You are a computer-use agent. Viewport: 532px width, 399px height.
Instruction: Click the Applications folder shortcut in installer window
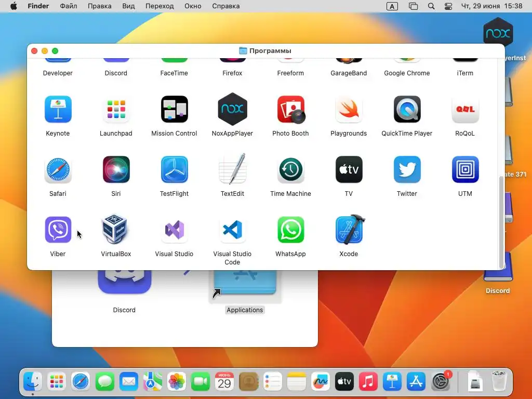coord(245,283)
